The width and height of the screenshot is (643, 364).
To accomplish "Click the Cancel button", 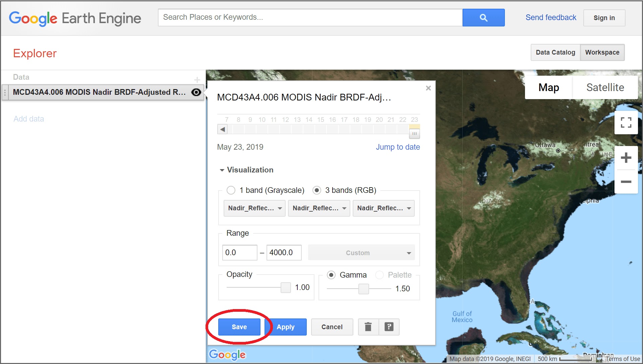I will point(332,327).
